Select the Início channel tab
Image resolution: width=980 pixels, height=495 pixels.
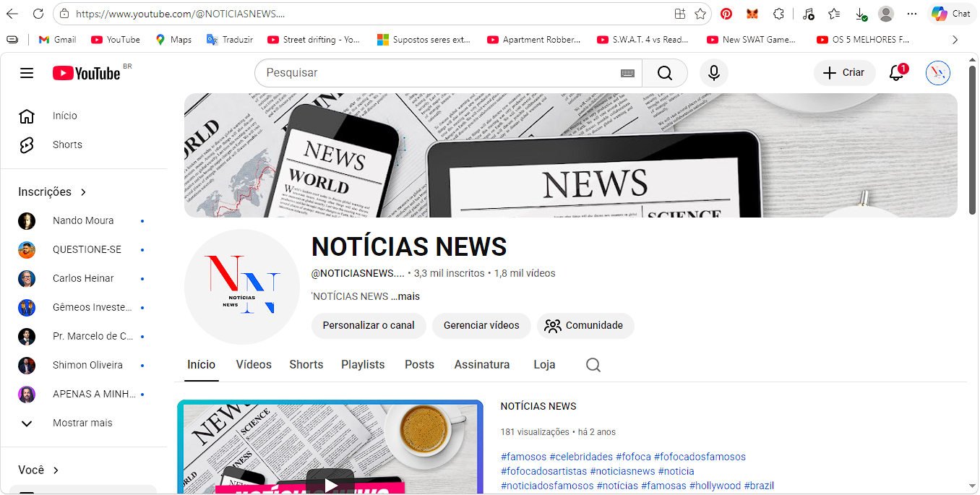pos(202,365)
